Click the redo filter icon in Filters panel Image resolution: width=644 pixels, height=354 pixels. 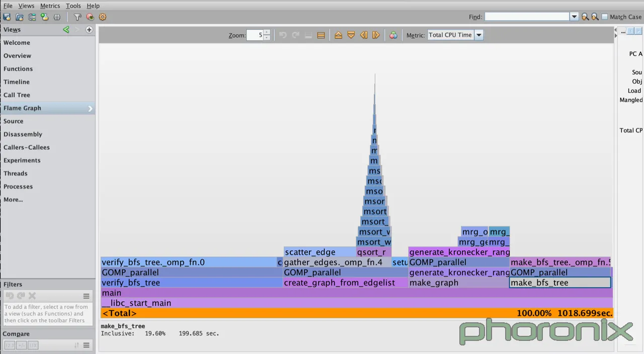tap(21, 296)
